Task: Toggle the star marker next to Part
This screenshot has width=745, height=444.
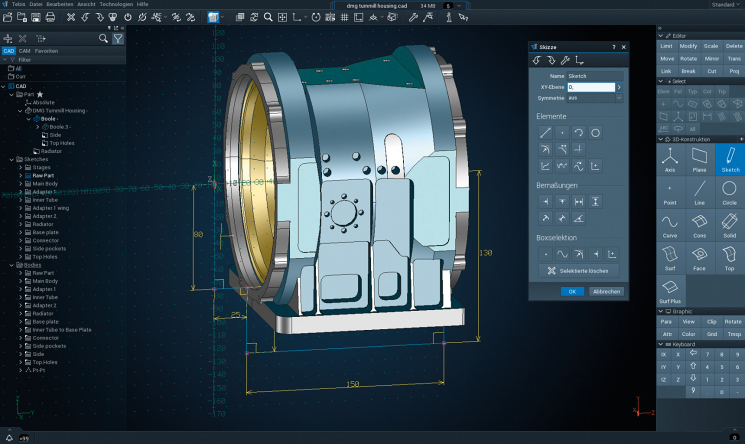Action: tap(40, 93)
